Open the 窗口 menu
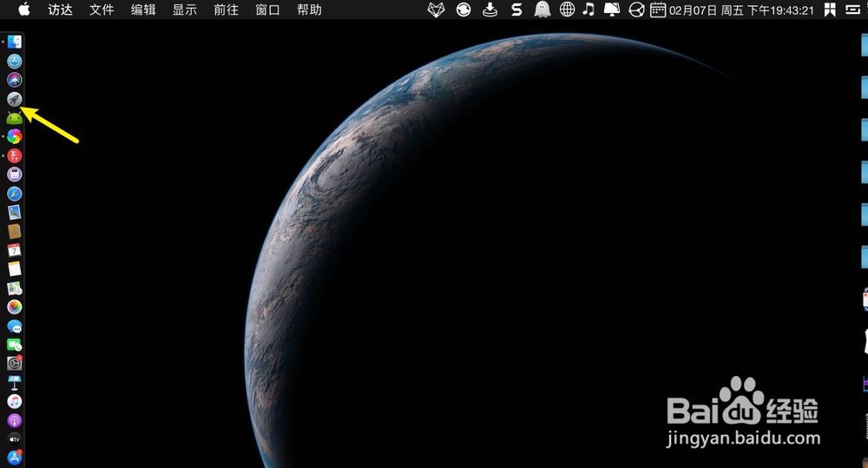 click(x=268, y=10)
